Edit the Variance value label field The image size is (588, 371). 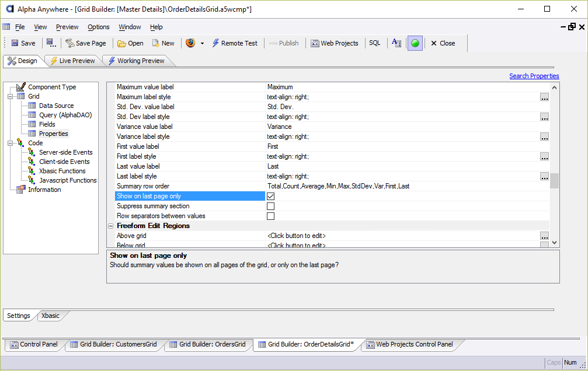pos(407,127)
